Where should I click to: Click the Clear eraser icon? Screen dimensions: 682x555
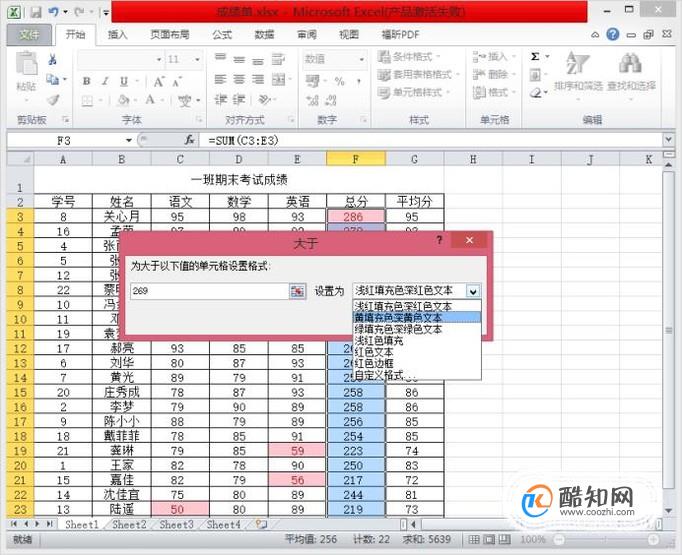click(x=536, y=93)
